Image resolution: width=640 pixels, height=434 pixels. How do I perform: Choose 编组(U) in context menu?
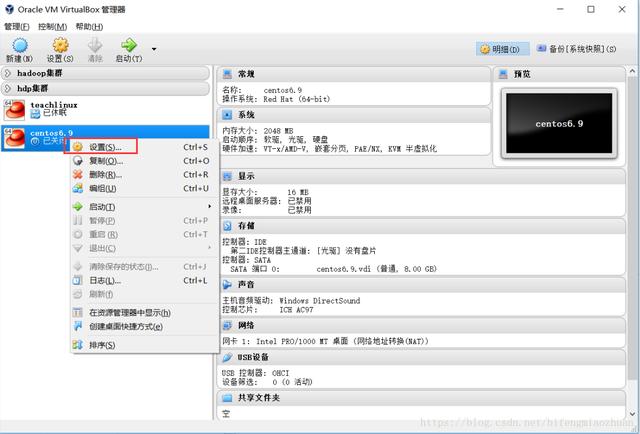pyautogui.click(x=145, y=189)
